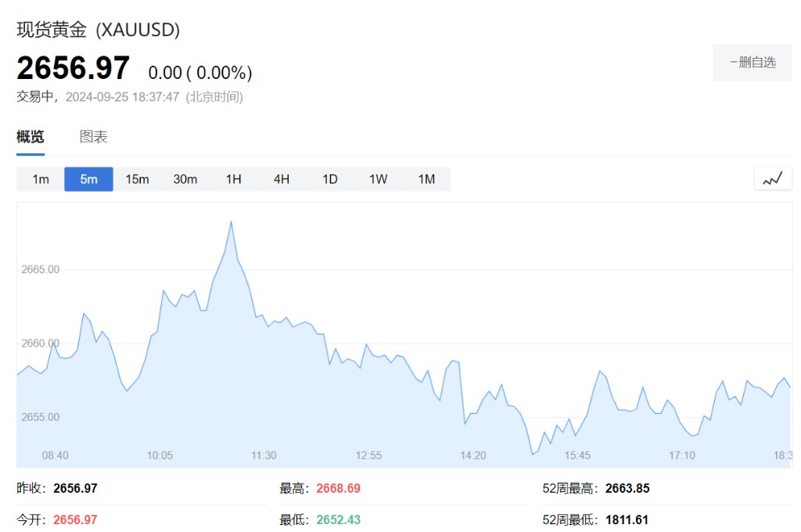Select the 5m interval option
Screen dimensions: 801x532
pyautogui.click(x=88, y=179)
